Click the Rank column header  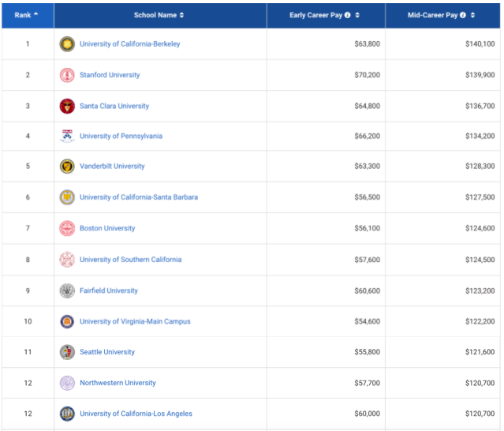(28, 16)
